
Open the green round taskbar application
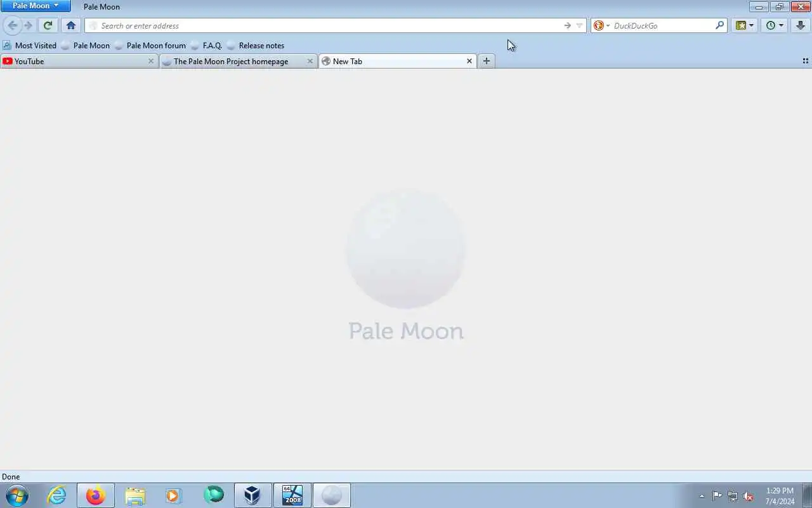click(214, 495)
